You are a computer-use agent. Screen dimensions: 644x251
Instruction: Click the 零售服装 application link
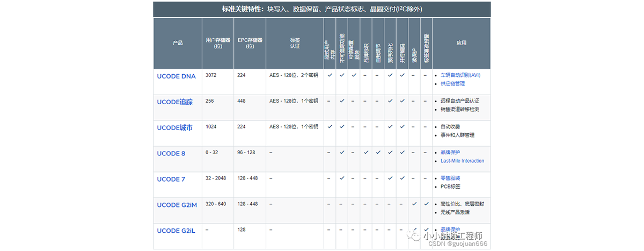[x=450, y=178]
